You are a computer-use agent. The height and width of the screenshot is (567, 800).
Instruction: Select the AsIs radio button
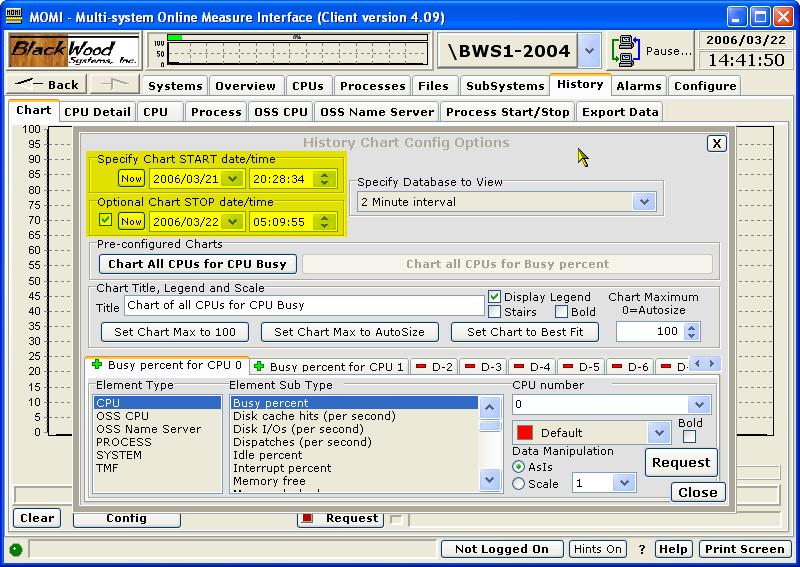tap(518, 467)
